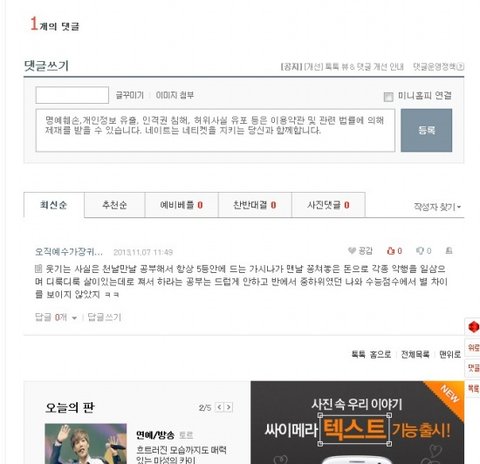Click the 답글쓰기 link
Screen dimensions: 480x464
[x=104, y=317]
